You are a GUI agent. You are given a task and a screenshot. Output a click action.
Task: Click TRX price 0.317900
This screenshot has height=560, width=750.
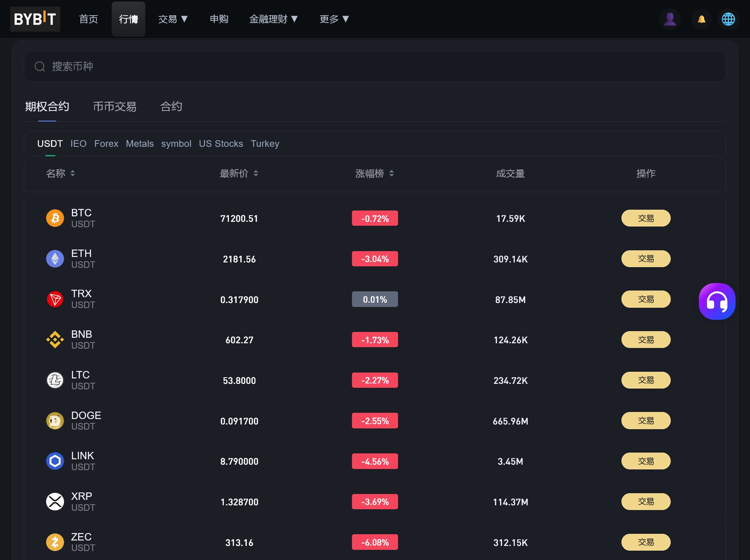click(239, 300)
